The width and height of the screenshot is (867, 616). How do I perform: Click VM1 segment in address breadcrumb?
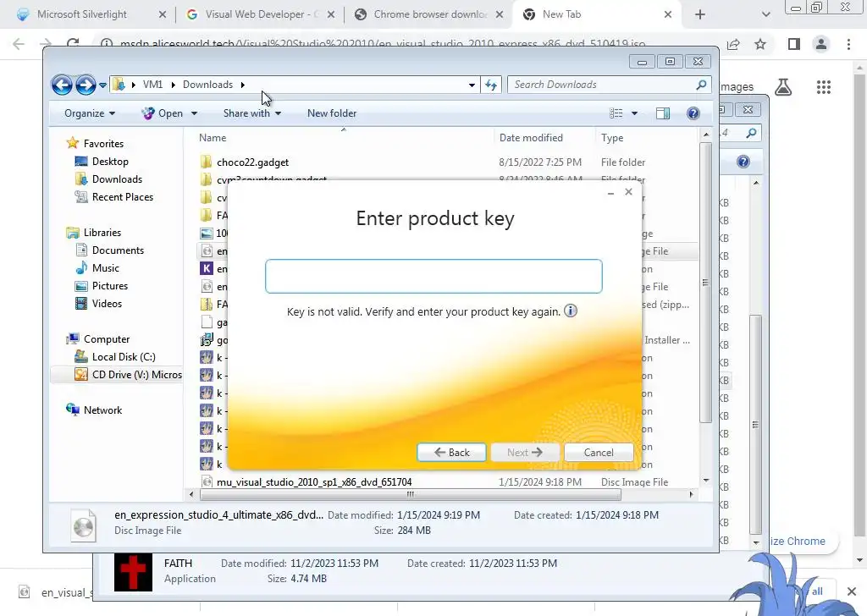152,85
